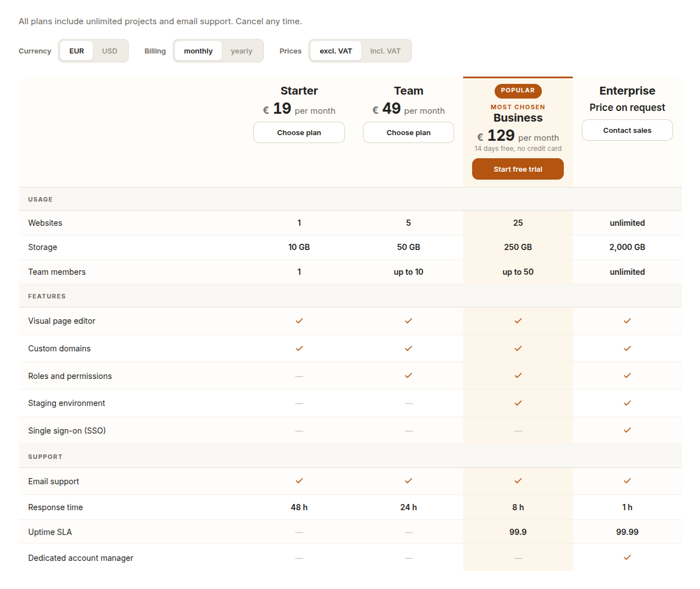Image resolution: width=700 pixels, height=589 pixels.
Task: Show prices incl. VAT
Action: [385, 51]
